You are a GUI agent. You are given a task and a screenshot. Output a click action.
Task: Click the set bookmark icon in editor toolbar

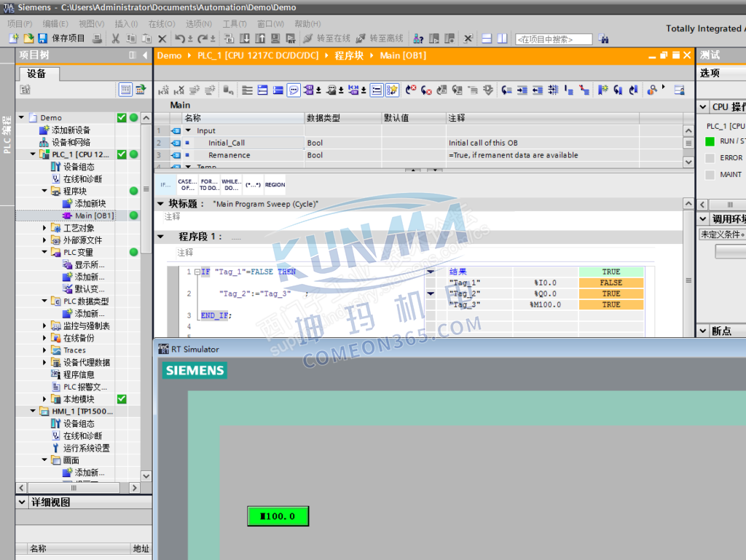pos(602,90)
